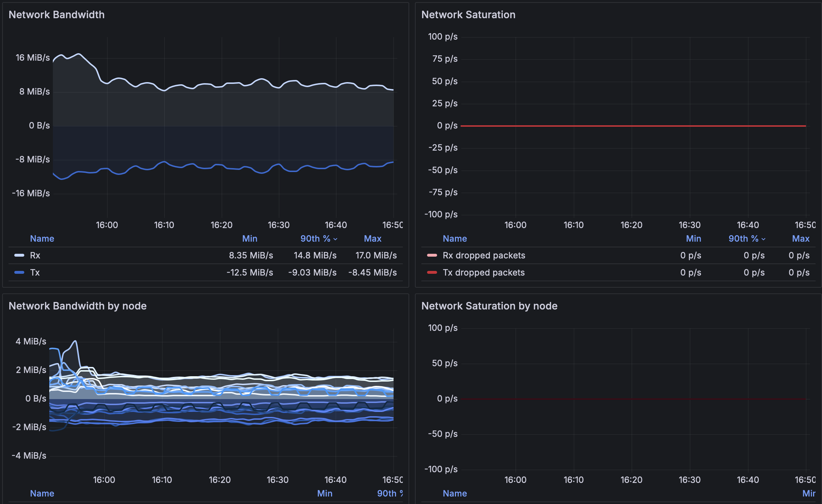This screenshot has width=822, height=504.
Task: Click the Tx Min value -12.5 MiB/s
Action: 250,272
